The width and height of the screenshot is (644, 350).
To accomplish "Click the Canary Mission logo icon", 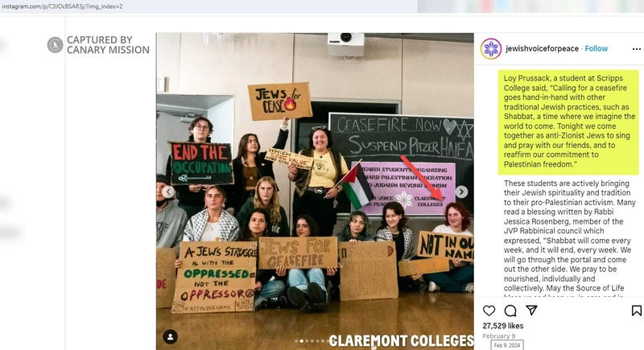I will click(55, 45).
